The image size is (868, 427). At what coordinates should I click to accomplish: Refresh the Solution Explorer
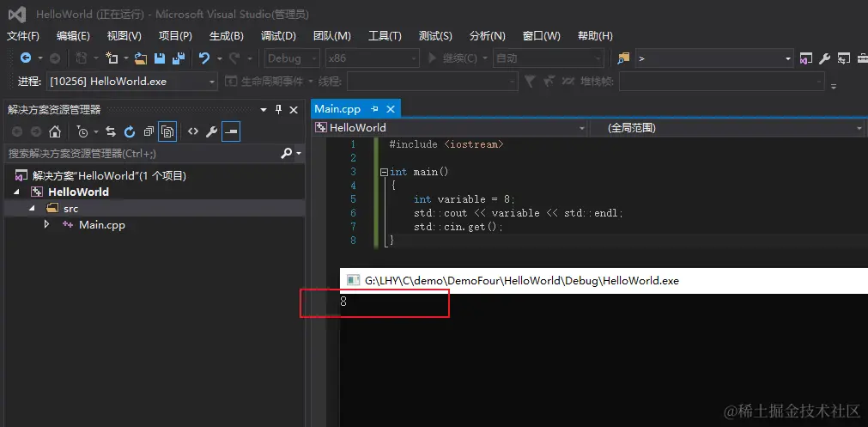[130, 131]
